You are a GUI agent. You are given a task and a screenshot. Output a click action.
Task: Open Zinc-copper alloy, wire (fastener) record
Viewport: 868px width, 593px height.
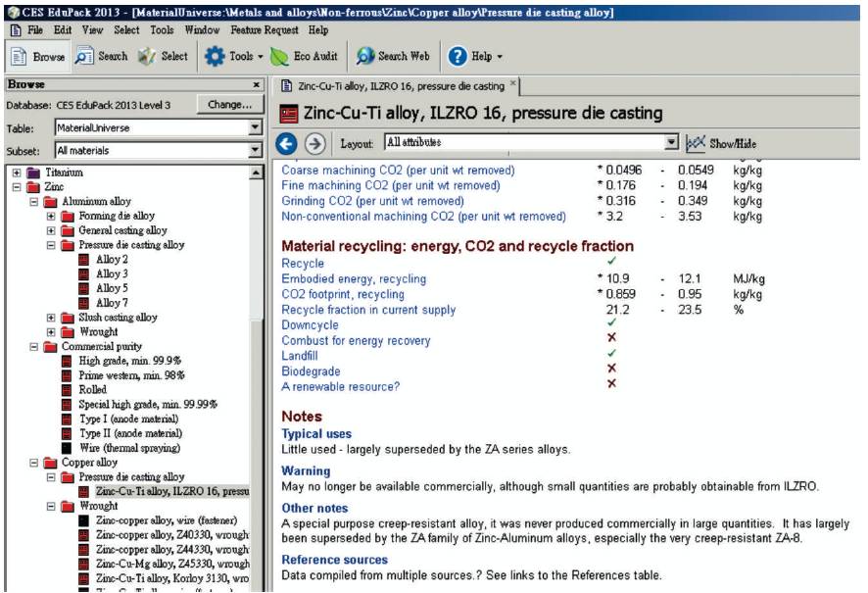[x=167, y=519]
